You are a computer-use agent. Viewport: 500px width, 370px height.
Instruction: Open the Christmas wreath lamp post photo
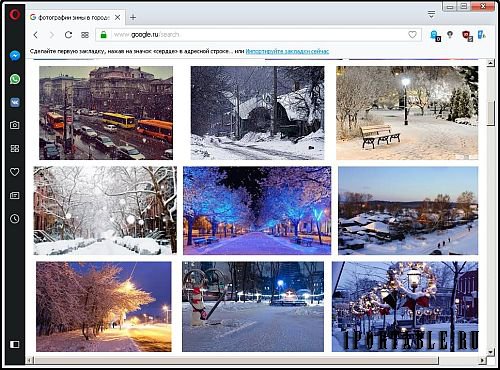[x=405, y=307]
